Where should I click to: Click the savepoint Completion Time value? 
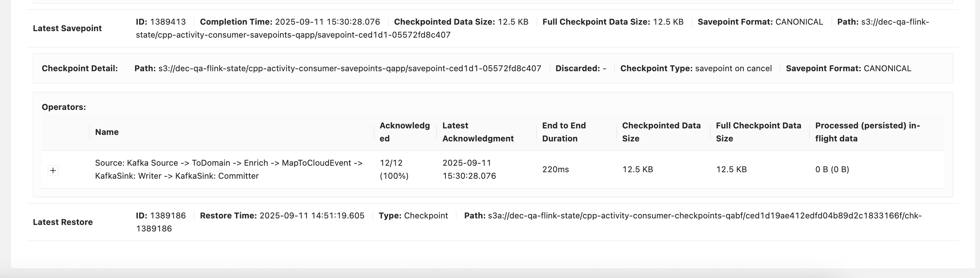[328, 22]
